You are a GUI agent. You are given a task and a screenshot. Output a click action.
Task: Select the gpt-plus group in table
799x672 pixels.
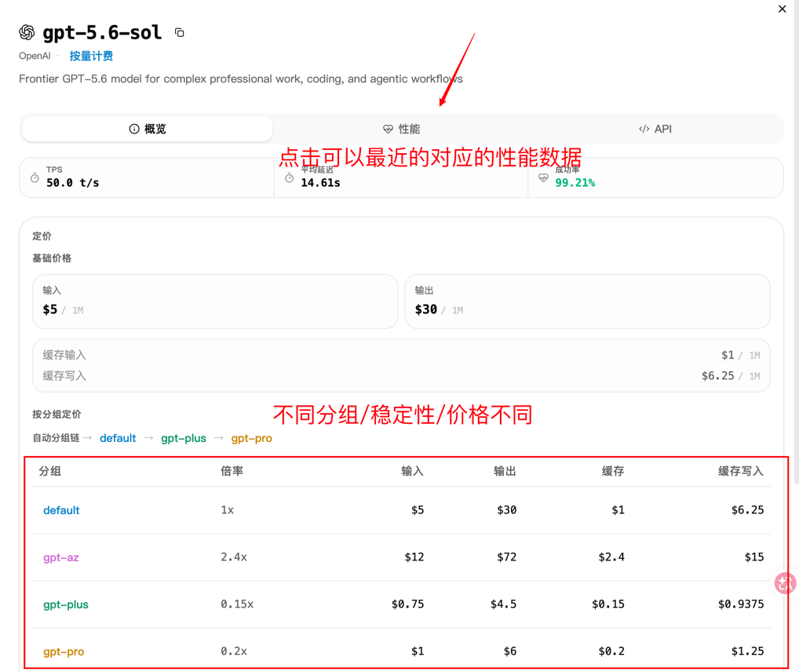pyautogui.click(x=66, y=604)
